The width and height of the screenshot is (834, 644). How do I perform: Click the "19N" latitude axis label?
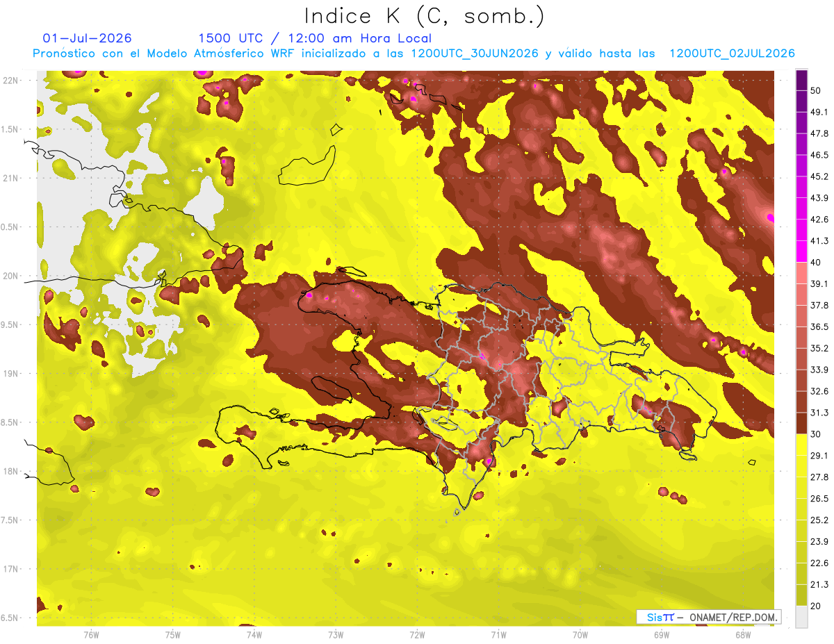pos(11,374)
